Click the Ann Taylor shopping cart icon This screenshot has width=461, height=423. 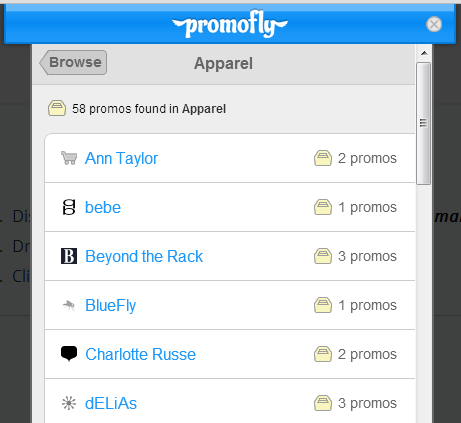coord(69,158)
